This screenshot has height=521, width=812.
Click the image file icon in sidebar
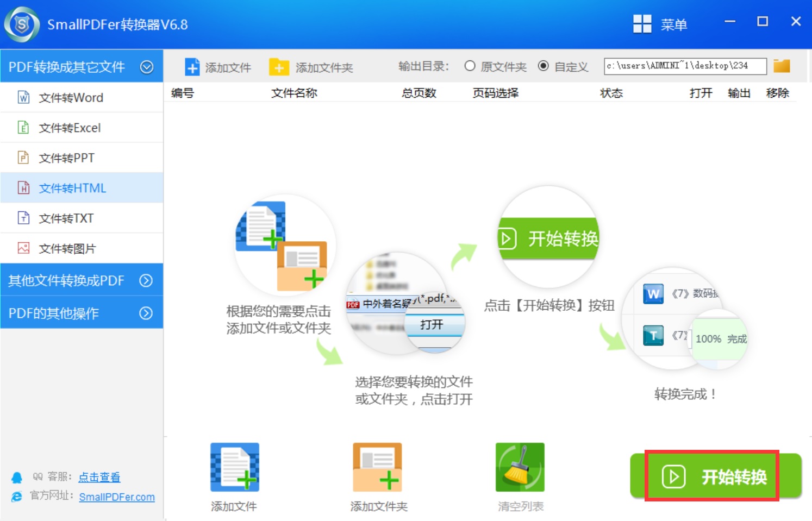(23, 248)
